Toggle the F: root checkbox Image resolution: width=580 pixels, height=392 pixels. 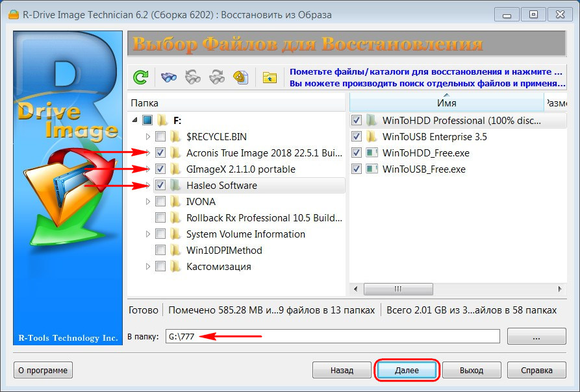pyautogui.click(x=147, y=120)
